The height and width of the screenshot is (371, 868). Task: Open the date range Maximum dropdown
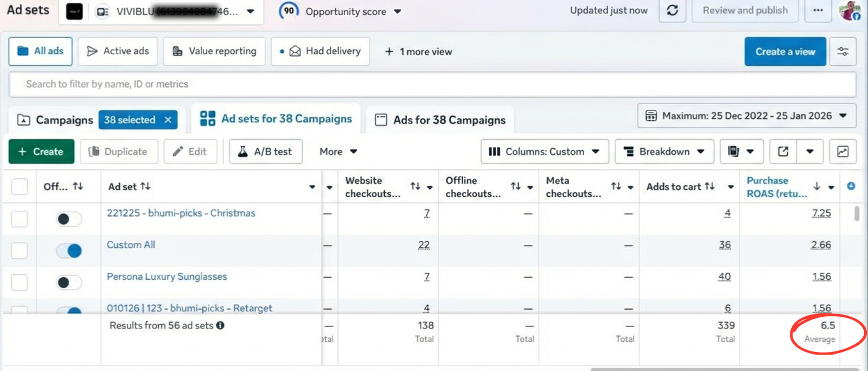(x=747, y=116)
